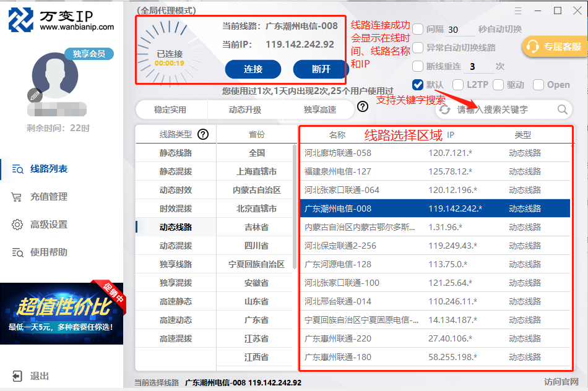Enable the 间隔 auto-switch checkbox
This screenshot has width=588, height=391.
click(x=418, y=29)
